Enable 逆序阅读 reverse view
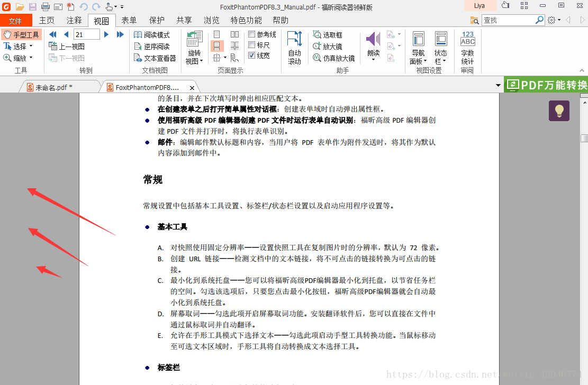 tap(152, 47)
